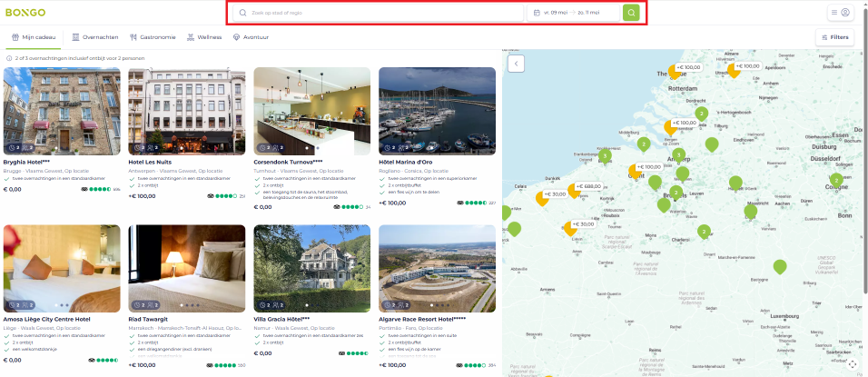
Task: Click the Villa Gracia Hôtel image
Action: click(x=311, y=267)
